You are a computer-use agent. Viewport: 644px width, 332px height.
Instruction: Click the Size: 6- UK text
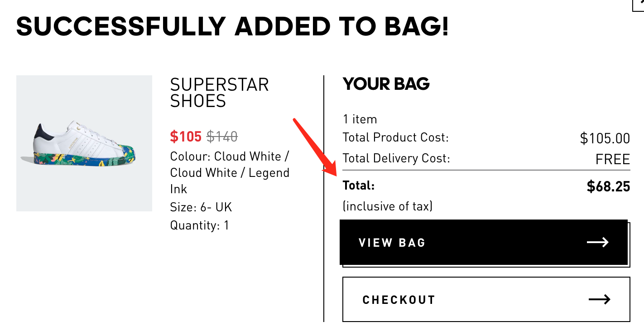[x=201, y=207]
